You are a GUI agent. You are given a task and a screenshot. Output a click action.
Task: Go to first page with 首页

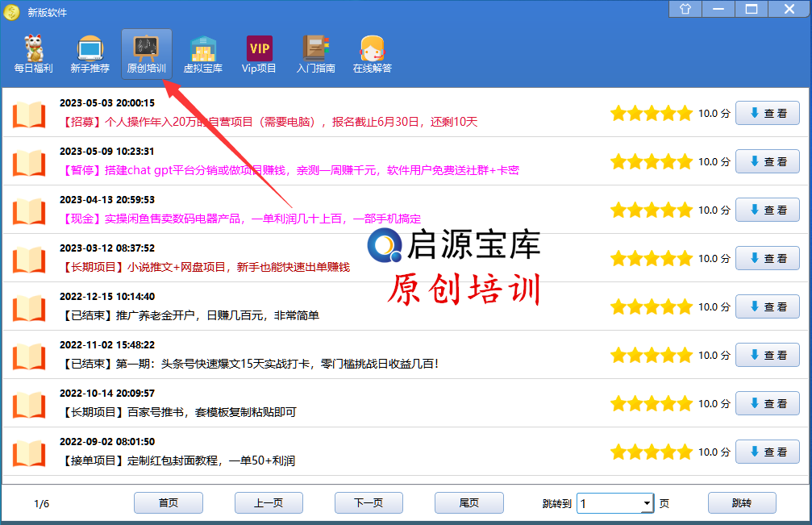[x=169, y=502]
